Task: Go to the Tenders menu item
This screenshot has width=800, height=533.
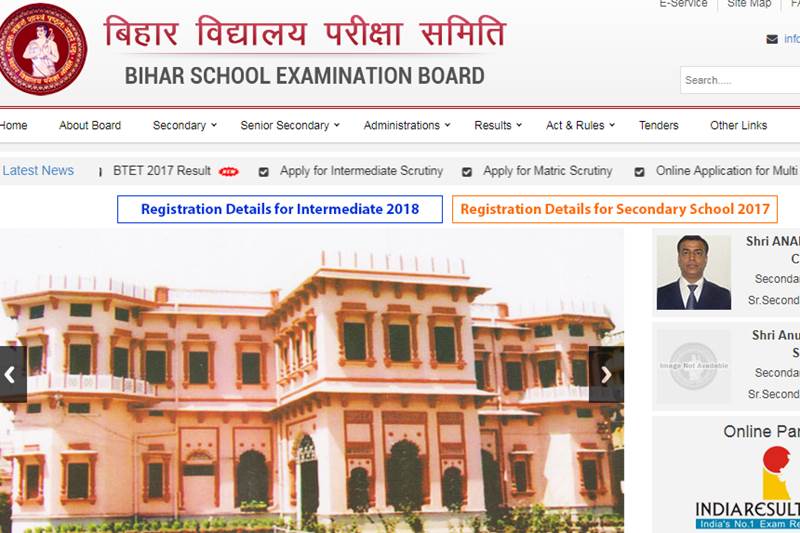Action: tap(658, 125)
